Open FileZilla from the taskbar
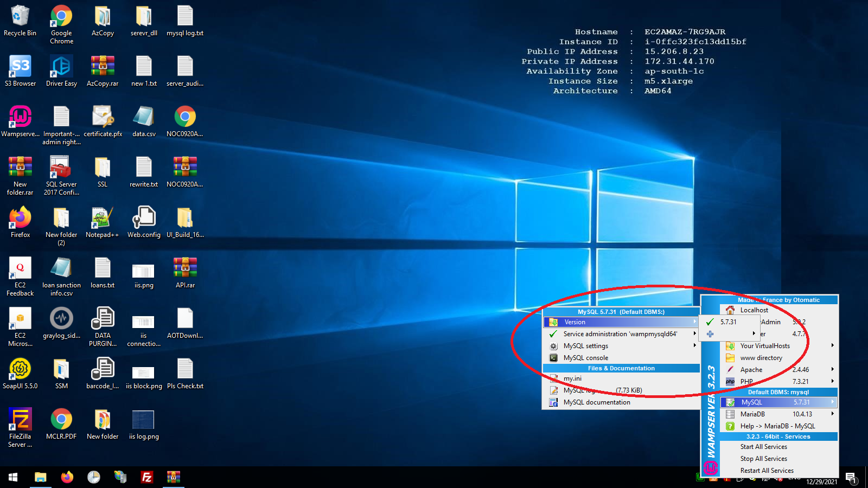Viewport: 868px width, 488px height. pyautogui.click(x=146, y=477)
